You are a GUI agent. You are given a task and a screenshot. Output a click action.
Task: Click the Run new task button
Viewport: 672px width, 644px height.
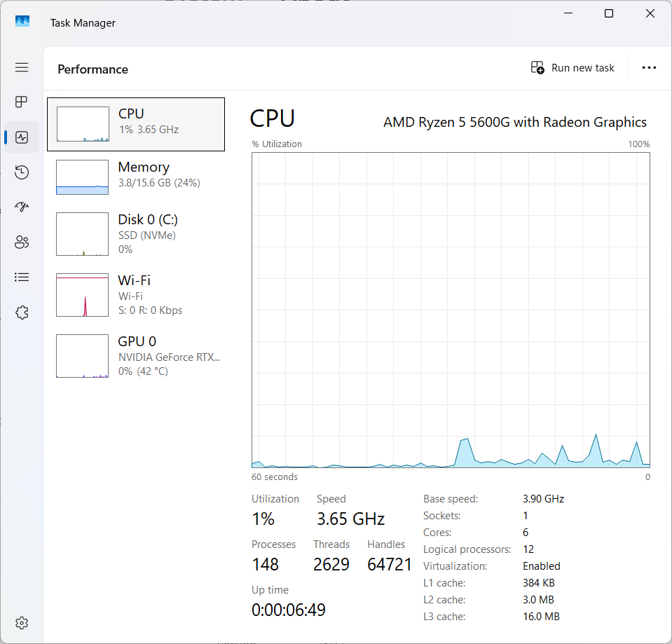click(x=572, y=68)
